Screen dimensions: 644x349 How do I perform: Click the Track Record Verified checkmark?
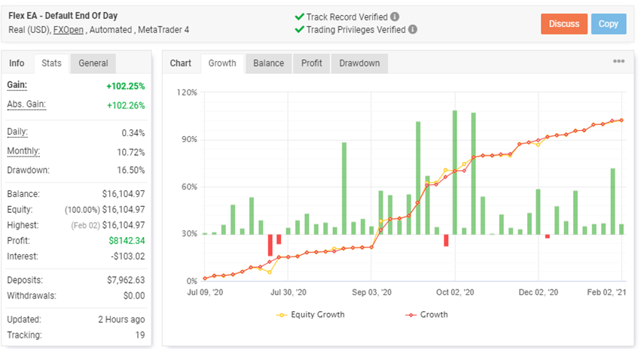pyautogui.click(x=300, y=17)
